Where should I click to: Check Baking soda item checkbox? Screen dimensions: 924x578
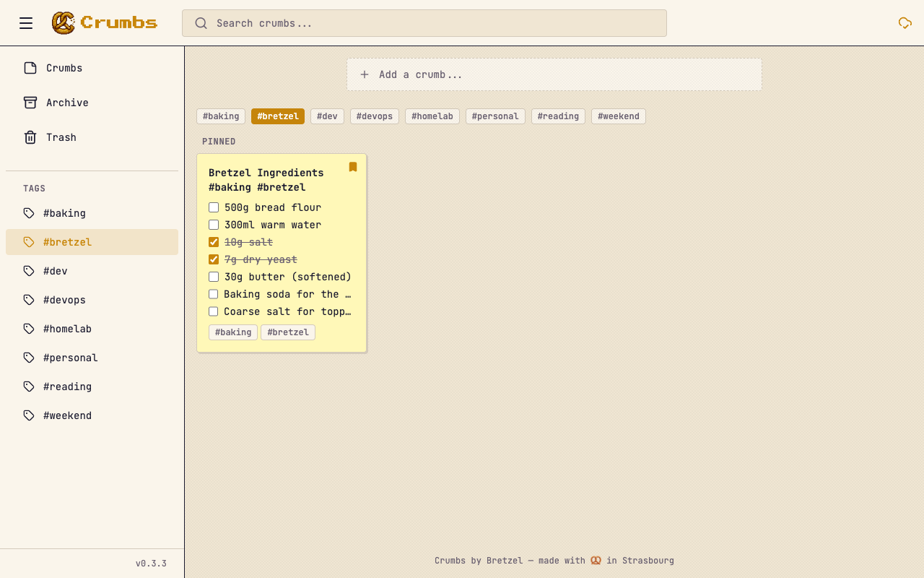click(214, 294)
